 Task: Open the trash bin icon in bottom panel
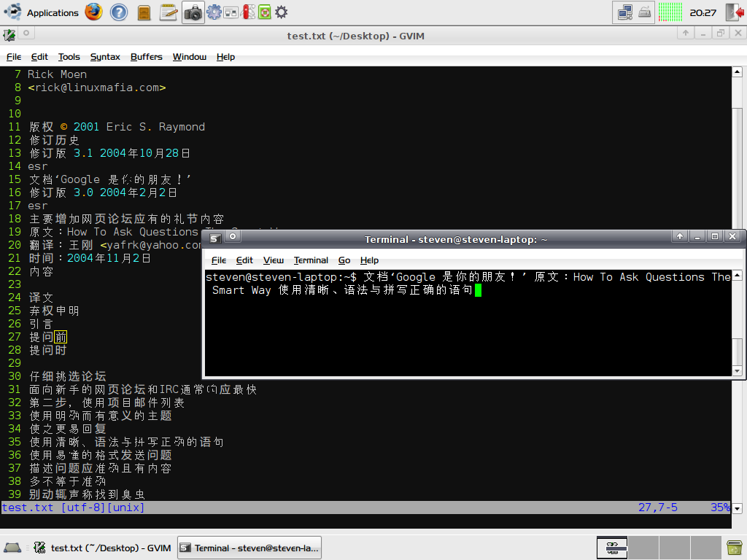(x=735, y=548)
